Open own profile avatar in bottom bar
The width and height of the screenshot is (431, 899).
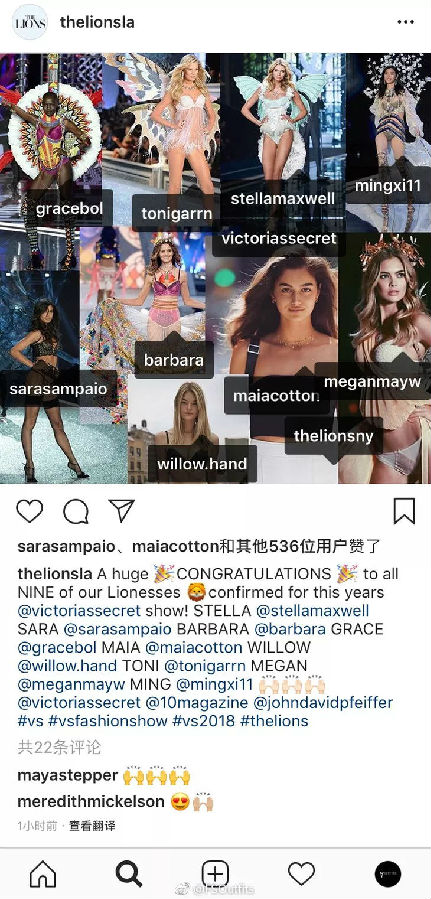388,874
